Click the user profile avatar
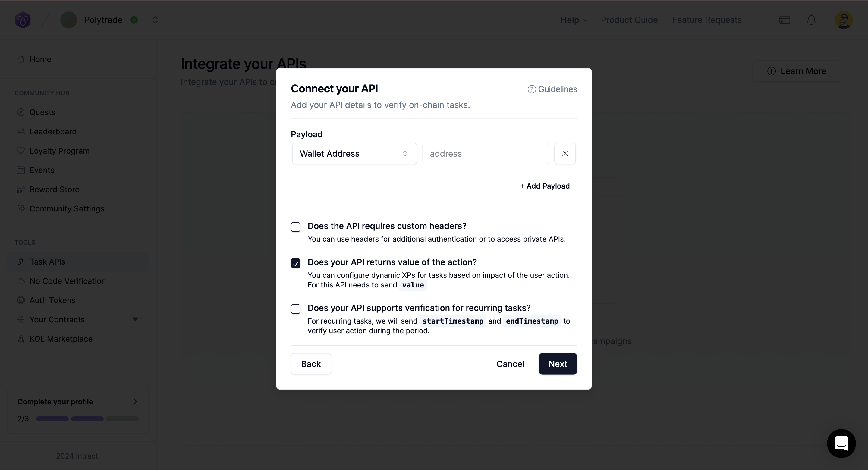Screen dimensions: 868x470 point(843,20)
